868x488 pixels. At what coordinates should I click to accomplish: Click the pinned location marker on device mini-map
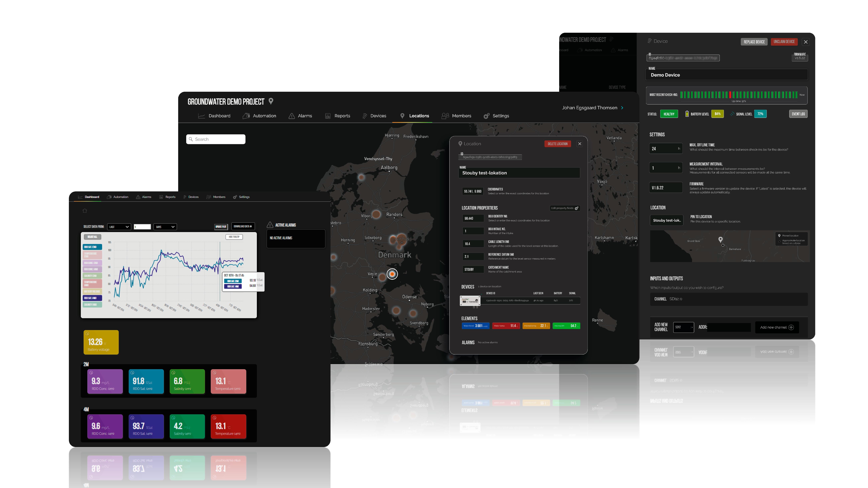(x=720, y=239)
